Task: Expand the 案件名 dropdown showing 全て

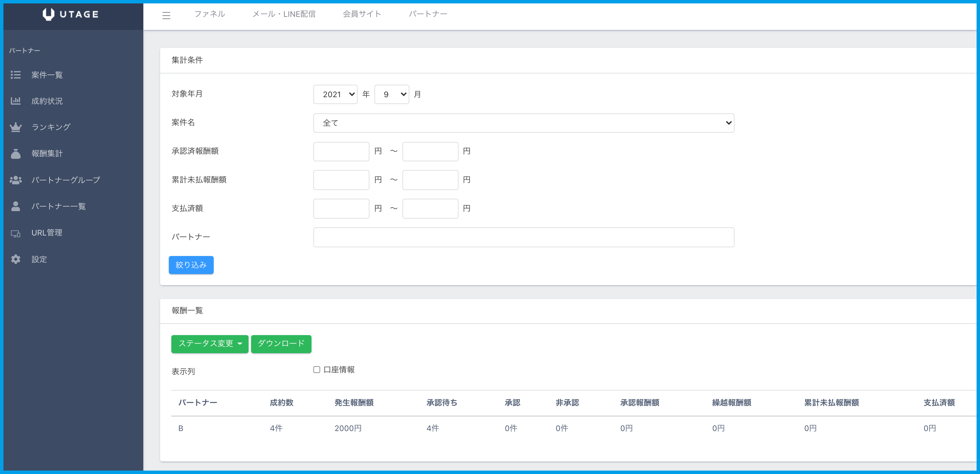Action: 523,123
